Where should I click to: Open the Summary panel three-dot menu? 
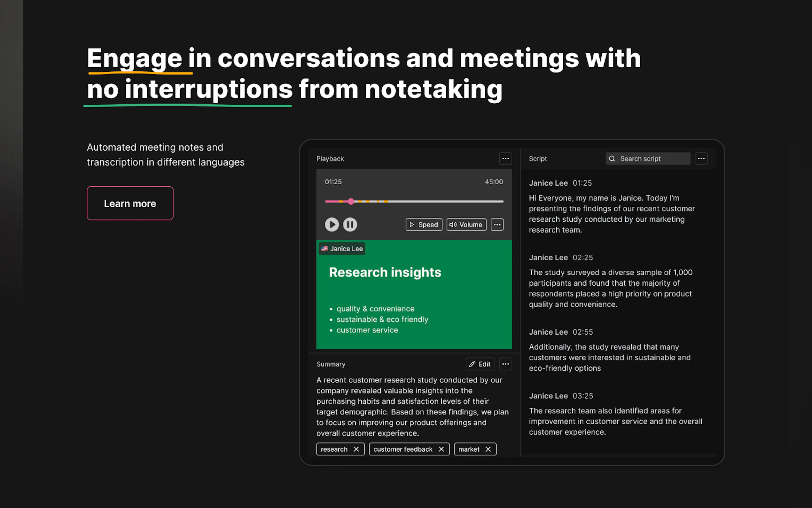pos(505,364)
